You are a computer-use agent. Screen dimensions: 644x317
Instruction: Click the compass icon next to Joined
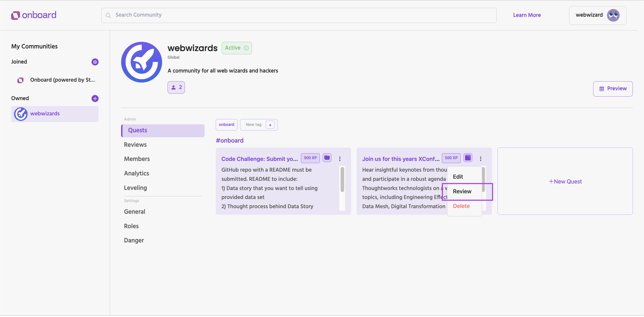click(95, 62)
